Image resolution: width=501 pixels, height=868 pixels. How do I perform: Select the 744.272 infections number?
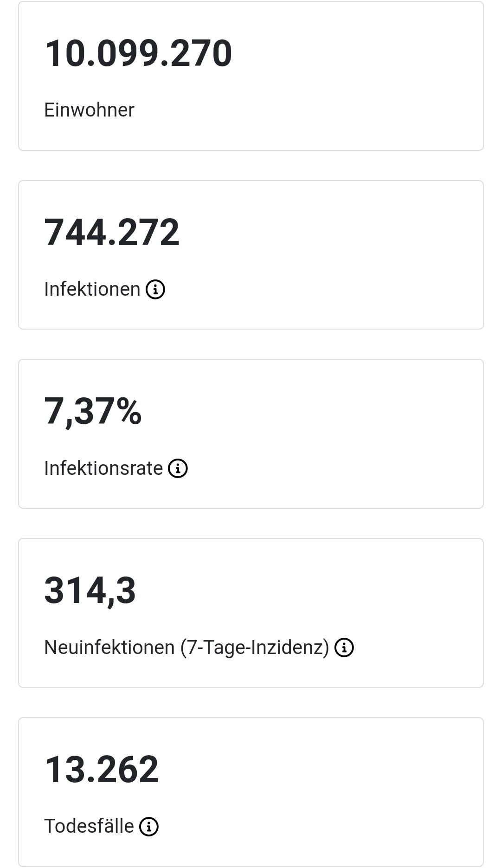(x=111, y=233)
